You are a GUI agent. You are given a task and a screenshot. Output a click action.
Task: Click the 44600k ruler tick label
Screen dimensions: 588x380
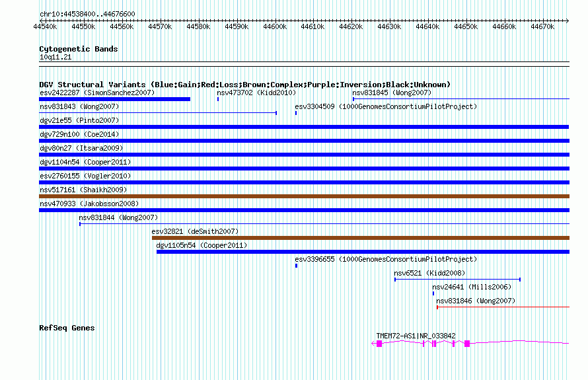click(x=275, y=26)
